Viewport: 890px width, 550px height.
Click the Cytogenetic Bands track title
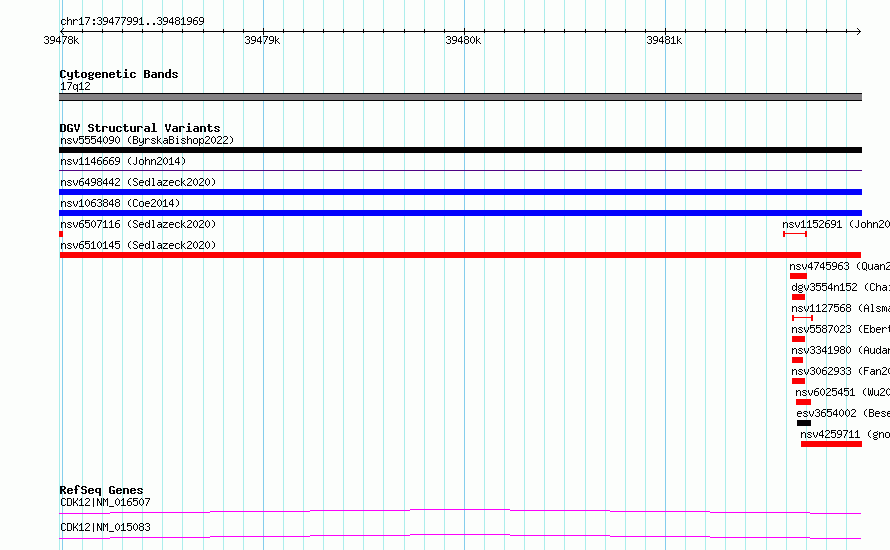119,74
